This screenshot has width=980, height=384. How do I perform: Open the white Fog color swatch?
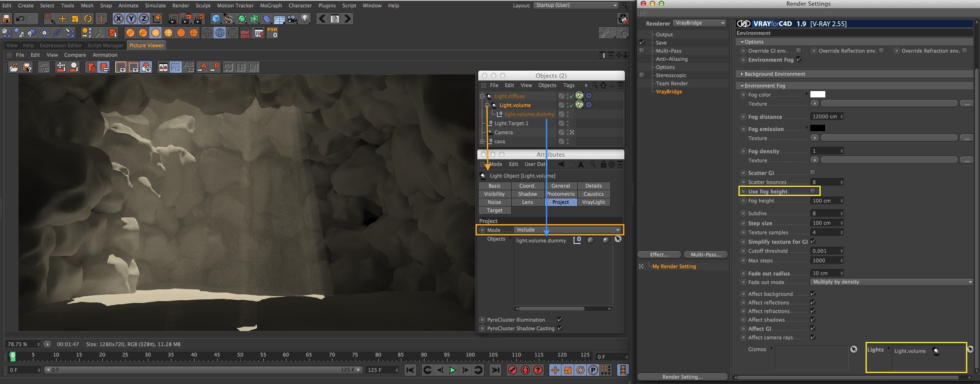click(x=817, y=94)
